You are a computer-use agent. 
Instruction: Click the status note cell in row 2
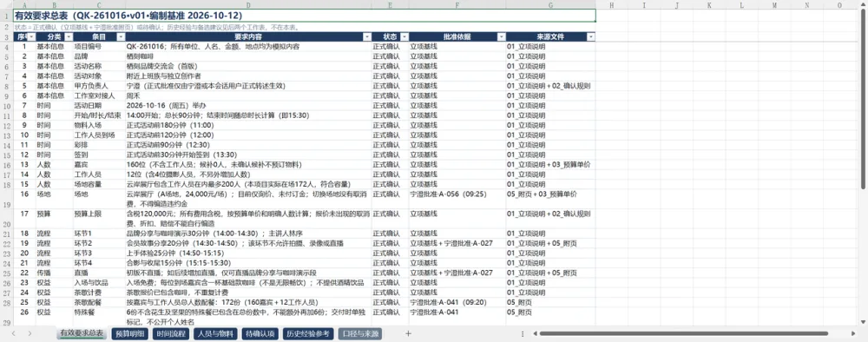304,27
